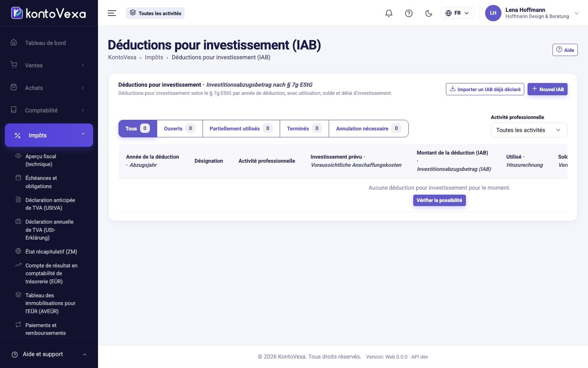
Task: Open Paiements et remboursements
Action: [49, 329]
